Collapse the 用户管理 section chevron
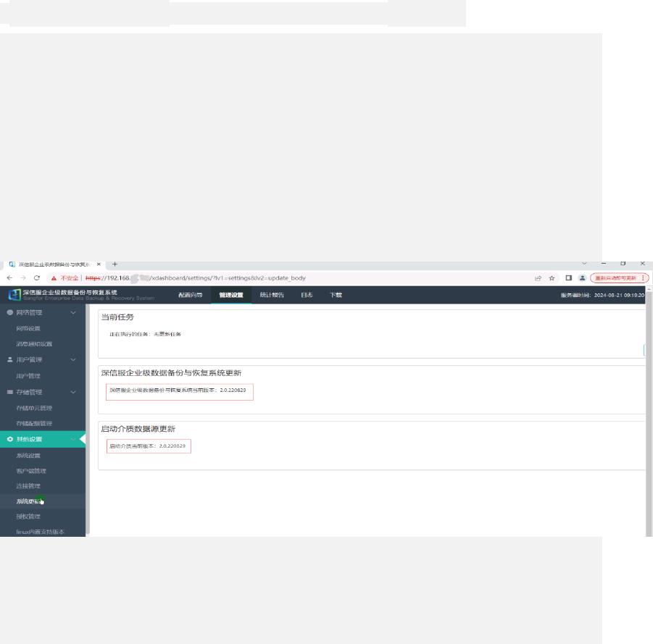Image resolution: width=653 pixels, height=644 pixels. [x=73, y=359]
